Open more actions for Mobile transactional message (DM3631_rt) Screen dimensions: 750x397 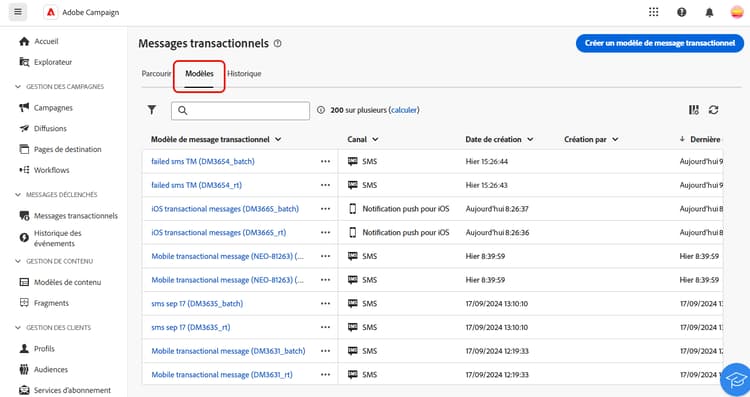(x=325, y=375)
